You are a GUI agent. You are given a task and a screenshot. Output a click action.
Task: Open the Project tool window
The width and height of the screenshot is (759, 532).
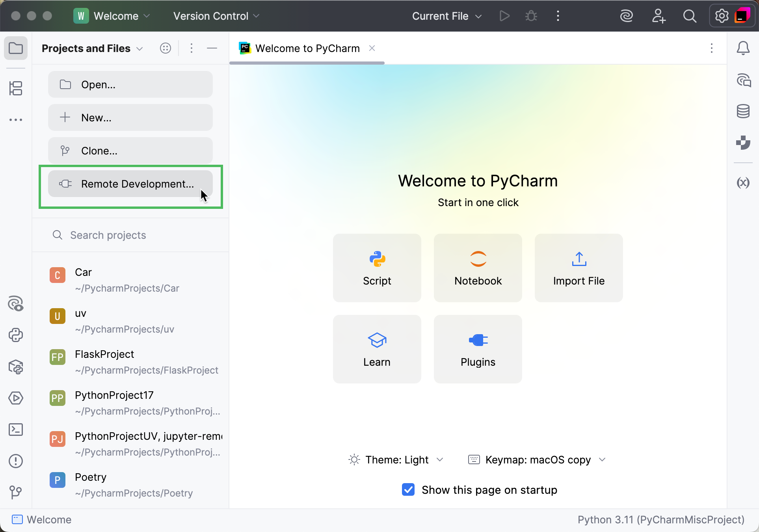[16, 48]
